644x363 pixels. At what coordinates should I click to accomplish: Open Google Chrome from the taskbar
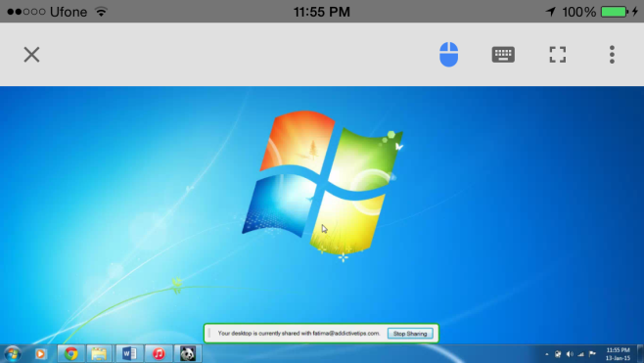pyautogui.click(x=71, y=353)
